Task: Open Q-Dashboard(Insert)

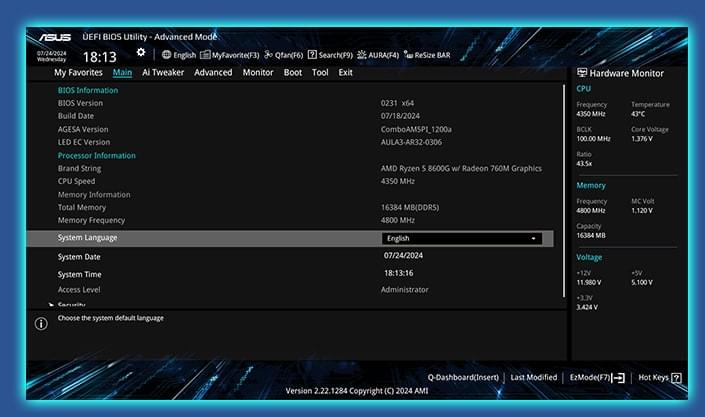Action: (463, 377)
